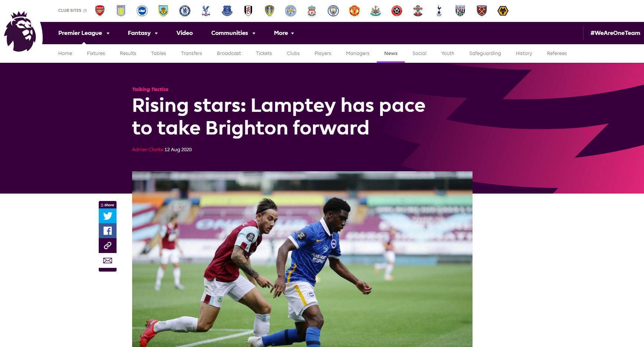Copy the article link with chain icon
The width and height of the screenshot is (644, 347).
(x=108, y=246)
